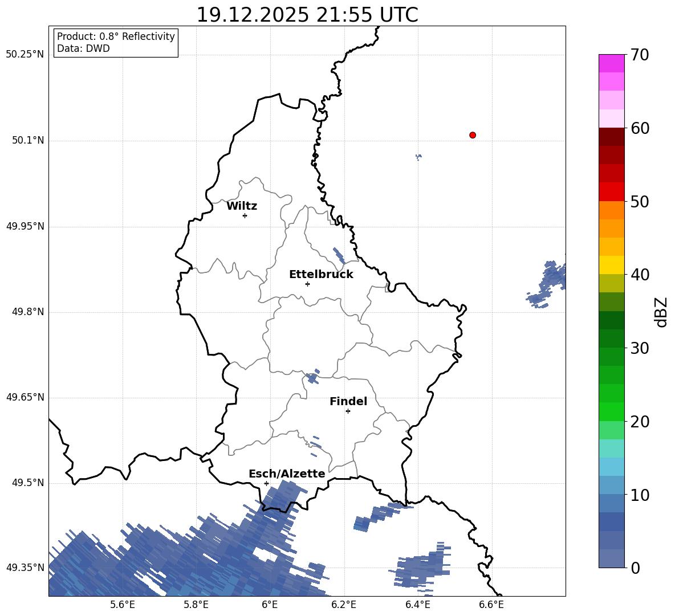Pick the dark red colorbar swatch just below 60

pyautogui.click(x=612, y=137)
